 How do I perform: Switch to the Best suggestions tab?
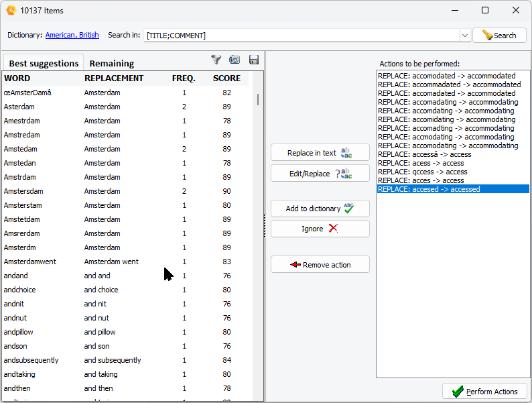click(44, 63)
